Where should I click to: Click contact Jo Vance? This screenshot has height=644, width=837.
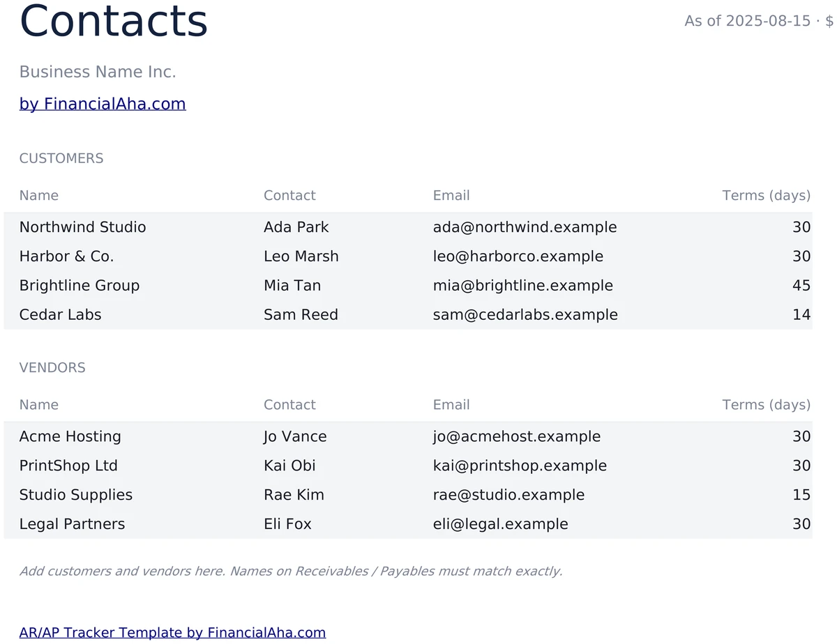point(295,436)
